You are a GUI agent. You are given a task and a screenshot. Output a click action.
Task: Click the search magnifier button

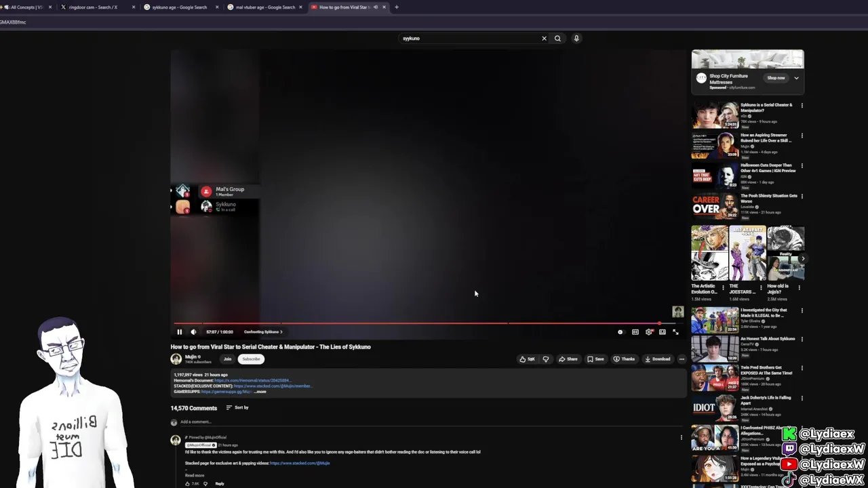[x=557, y=39]
